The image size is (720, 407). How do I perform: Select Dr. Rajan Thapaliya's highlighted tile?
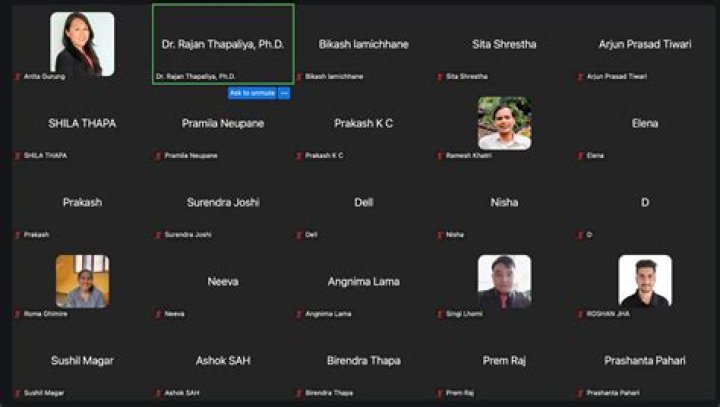point(223,44)
